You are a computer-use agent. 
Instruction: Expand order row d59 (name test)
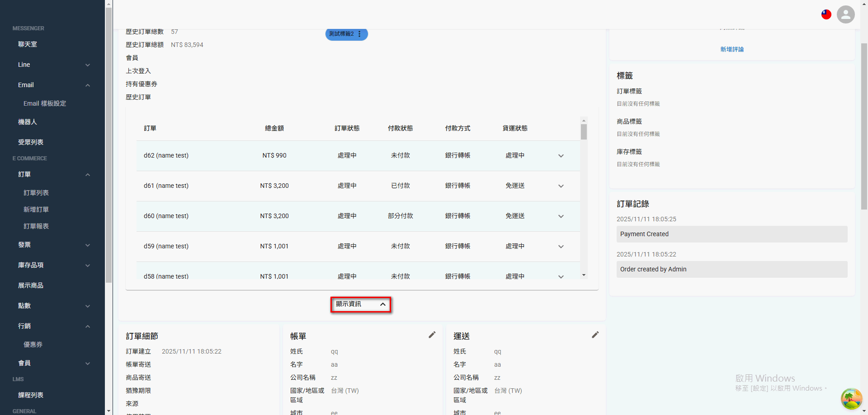(561, 247)
